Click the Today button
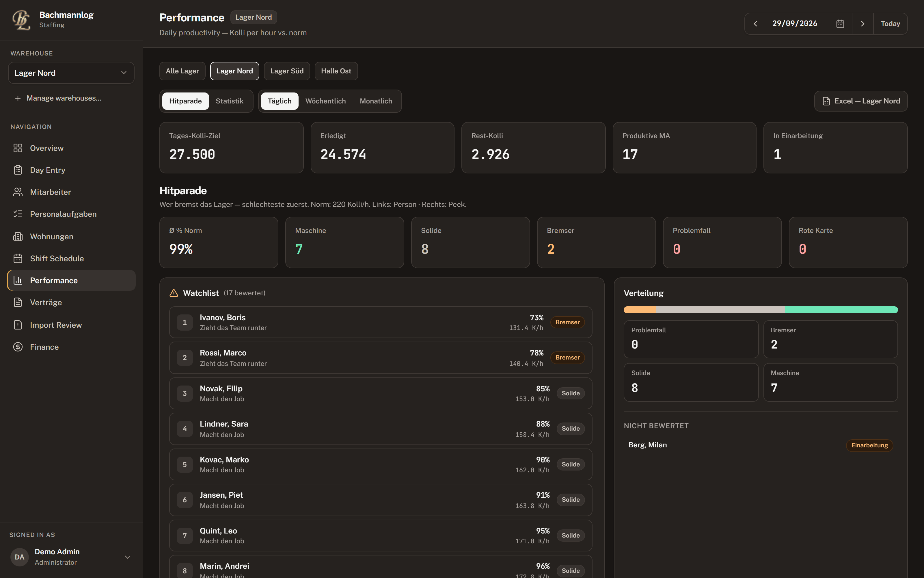The height and width of the screenshot is (578, 924). (x=890, y=24)
